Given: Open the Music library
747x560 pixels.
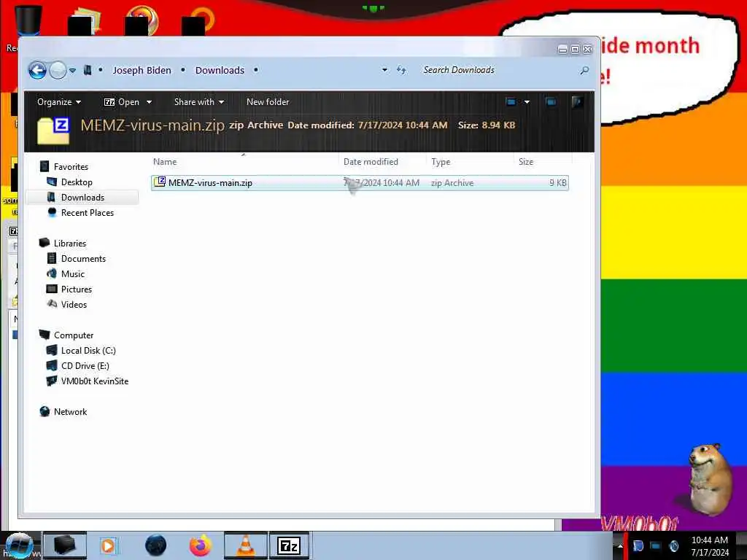Looking at the screenshot, I should (x=72, y=274).
